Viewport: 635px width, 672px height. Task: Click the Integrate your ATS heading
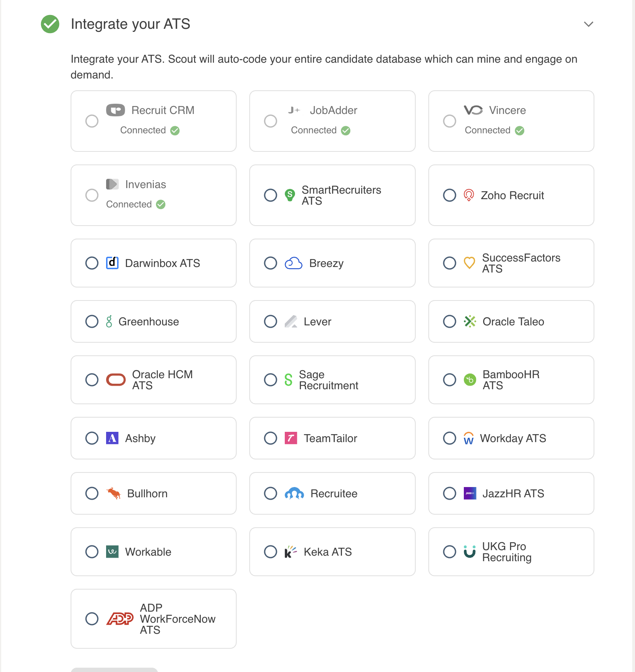coord(131,24)
